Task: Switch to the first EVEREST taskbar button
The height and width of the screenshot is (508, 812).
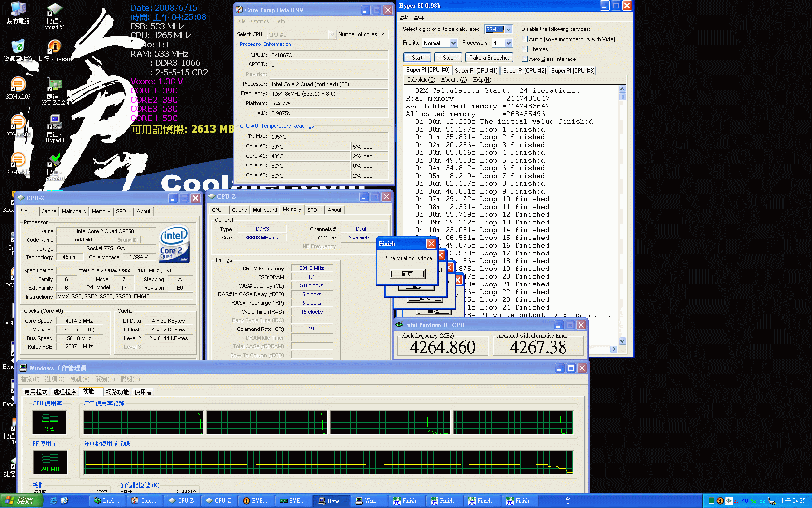Action: pyautogui.click(x=256, y=501)
